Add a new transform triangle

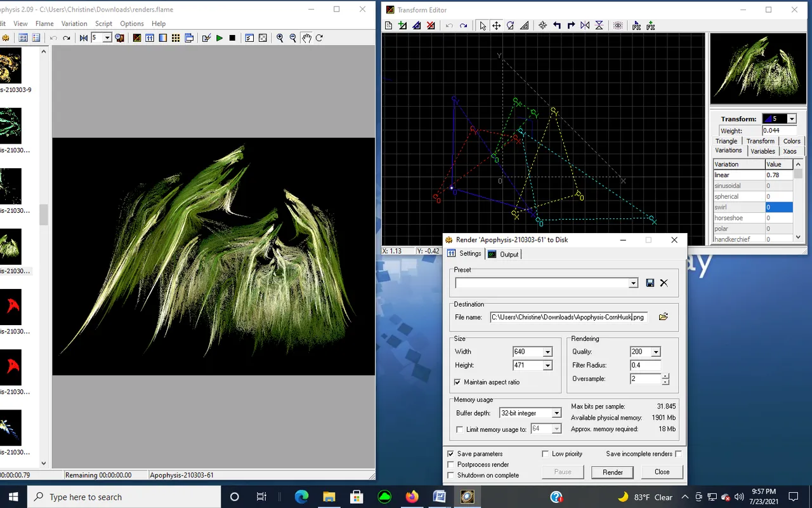(x=403, y=25)
